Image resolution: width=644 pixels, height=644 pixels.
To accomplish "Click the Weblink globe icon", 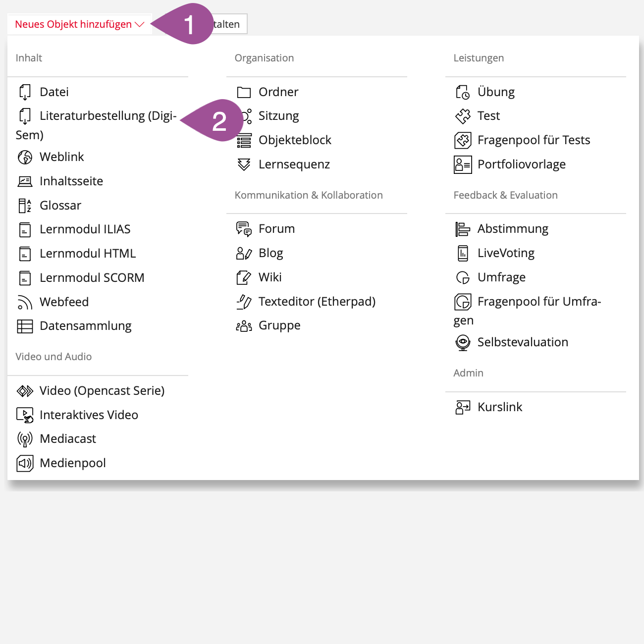I will (25, 157).
